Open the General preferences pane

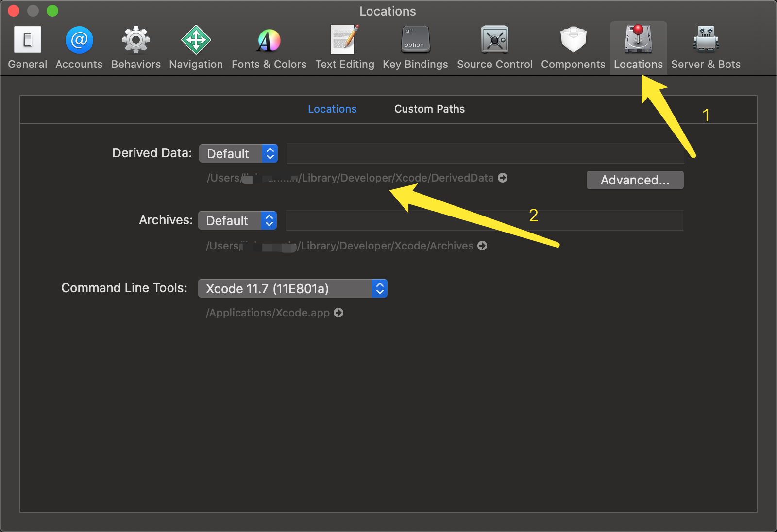[28, 48]
